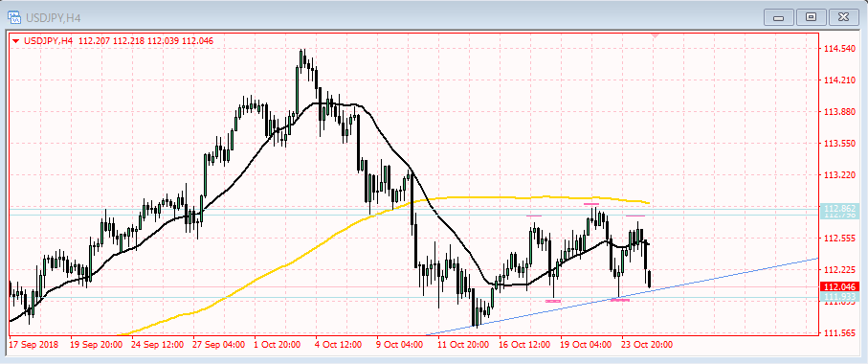Viewport: 868px width, 364px height.
Task: Minimize the USDJPY,H4 chart window
Action: (x=778, y=18)
